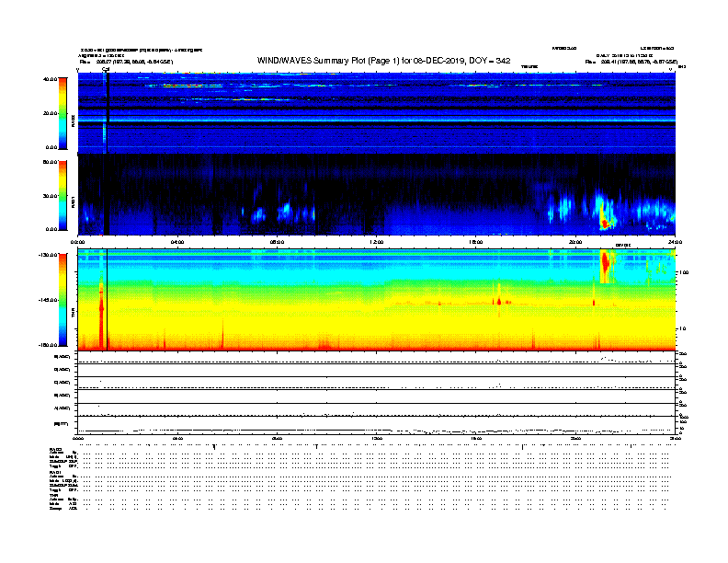Click the red burst near 21:00 in TNR

click(605, 262)
